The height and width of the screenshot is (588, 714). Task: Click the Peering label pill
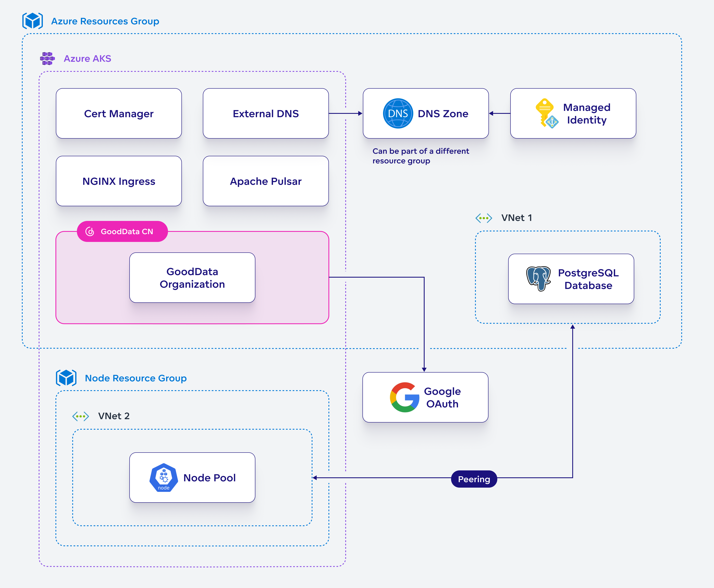474,479
